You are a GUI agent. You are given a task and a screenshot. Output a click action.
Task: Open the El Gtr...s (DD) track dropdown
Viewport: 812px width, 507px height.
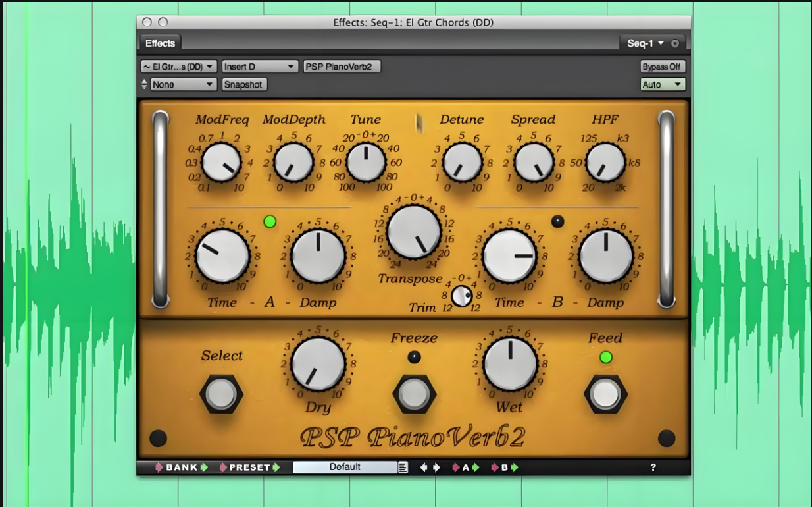(178, 67)
